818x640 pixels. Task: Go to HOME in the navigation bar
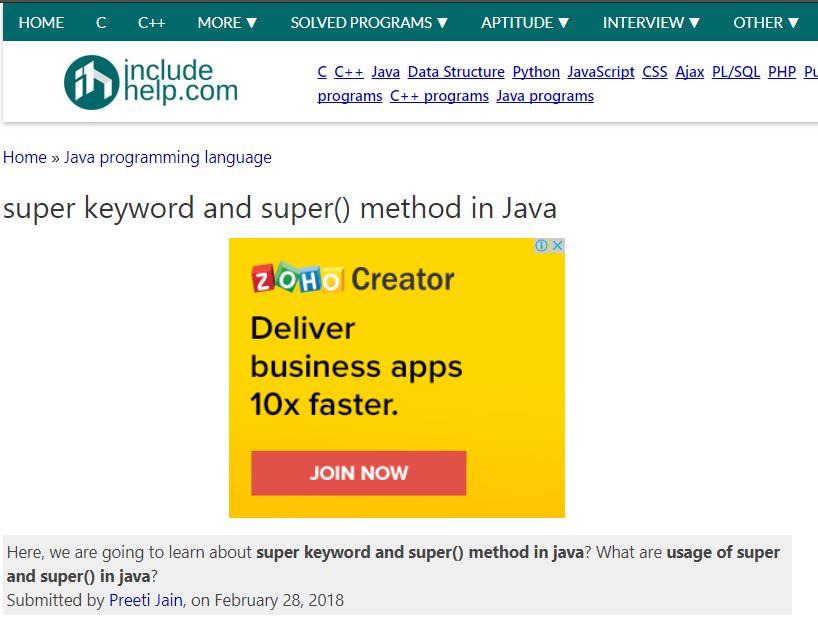41,22
